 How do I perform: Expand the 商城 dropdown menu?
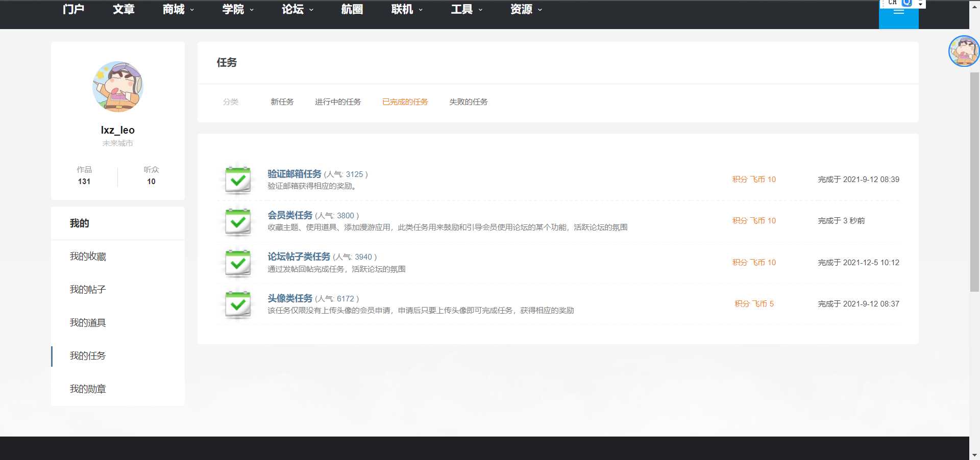pyautogui.click(x=178, y=9)
